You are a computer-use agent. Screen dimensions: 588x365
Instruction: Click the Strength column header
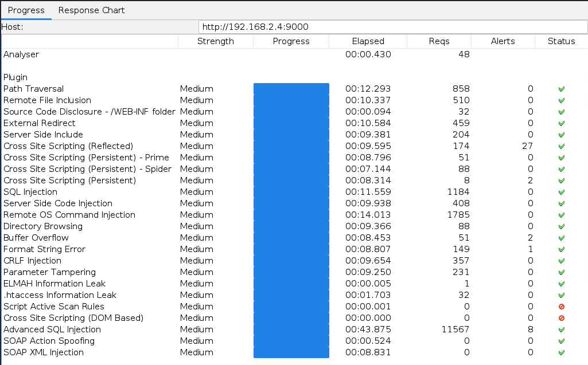pyautogui.click(x=215, y=41)
